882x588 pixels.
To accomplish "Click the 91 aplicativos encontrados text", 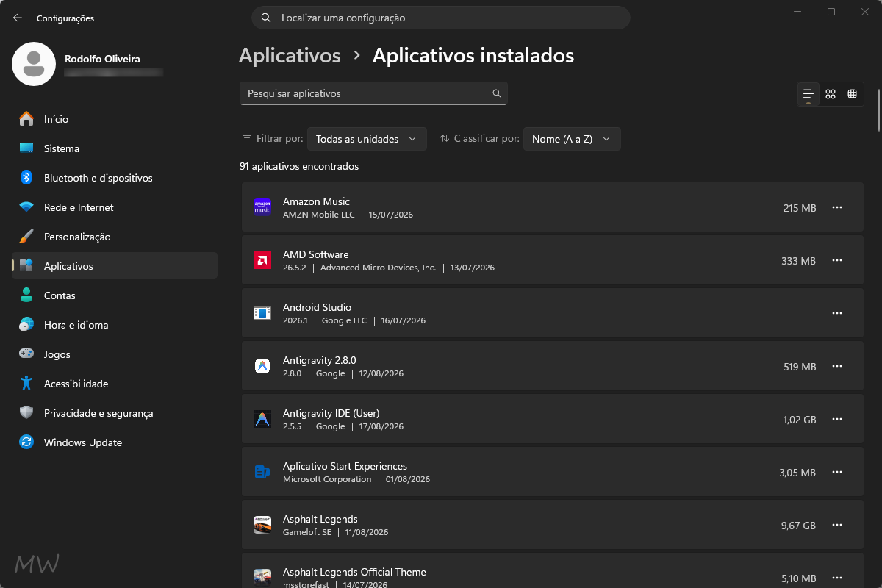I will (299, 167).
